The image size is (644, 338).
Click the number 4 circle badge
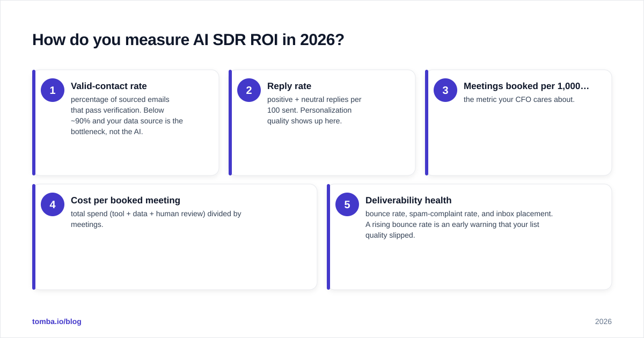pyautogui.click(x=53, y=204)
